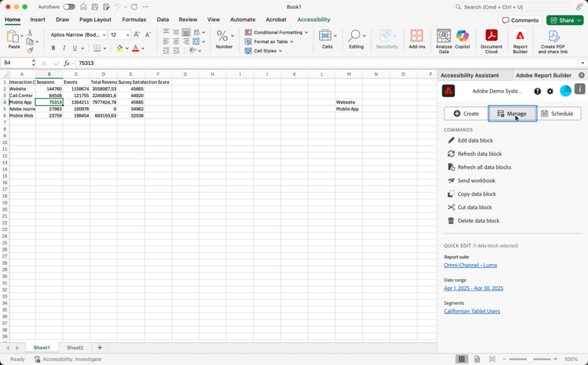588x365 pixels.
Task: Select Delete data block command
Action: point(474,221)
